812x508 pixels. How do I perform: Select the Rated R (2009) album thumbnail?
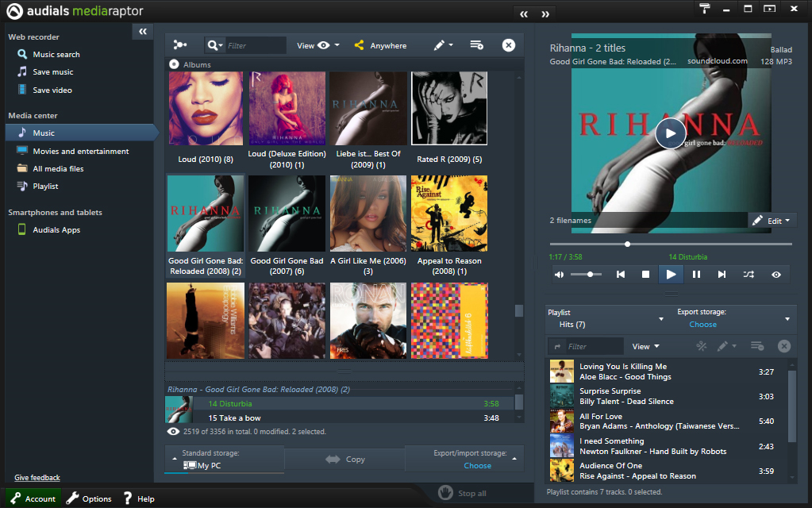click(x=448, y=109)
